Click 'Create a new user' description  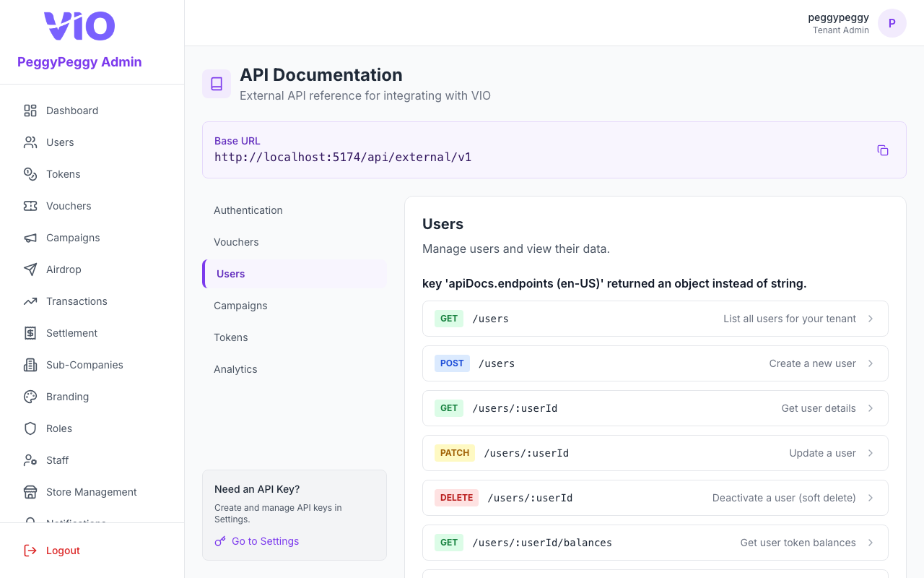tap(813, 363)
